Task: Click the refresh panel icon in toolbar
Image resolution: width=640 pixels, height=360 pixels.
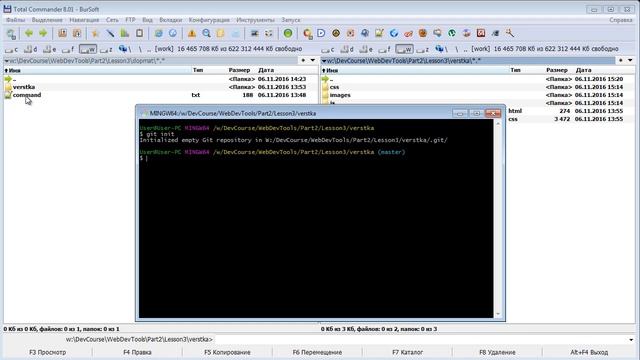Action: pyautogui.click(x=11, y=34)
